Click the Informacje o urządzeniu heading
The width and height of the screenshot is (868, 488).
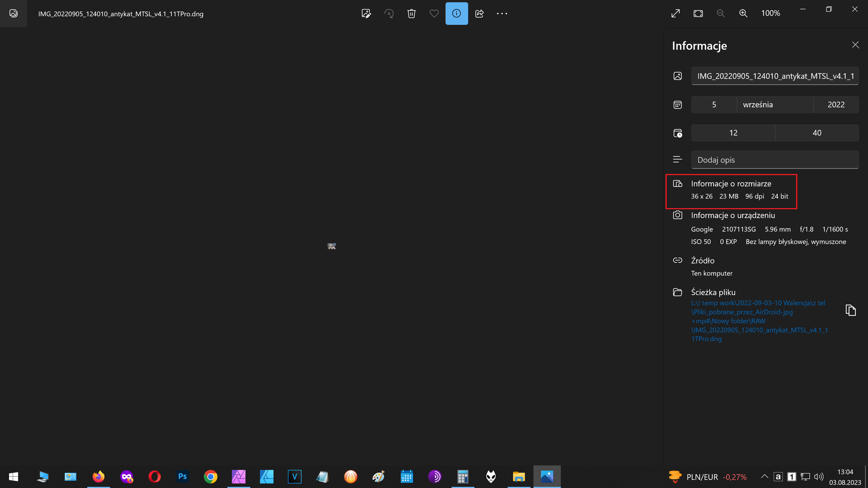click(733, 216)
